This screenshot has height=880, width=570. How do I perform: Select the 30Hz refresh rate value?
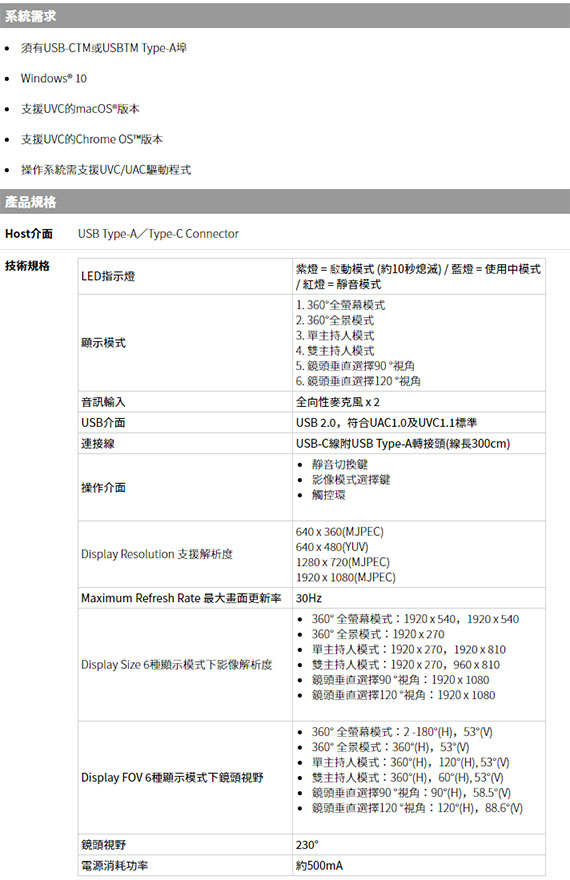309,598
